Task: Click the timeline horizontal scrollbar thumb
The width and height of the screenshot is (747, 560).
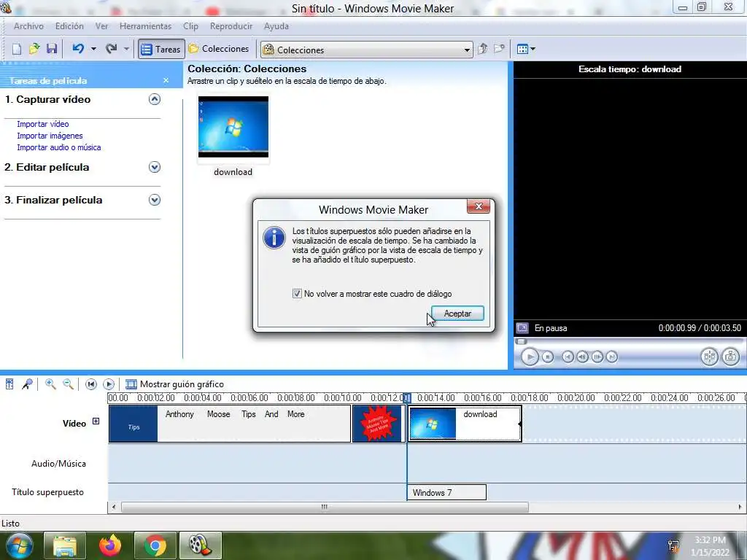Action: tap(325, 507)
